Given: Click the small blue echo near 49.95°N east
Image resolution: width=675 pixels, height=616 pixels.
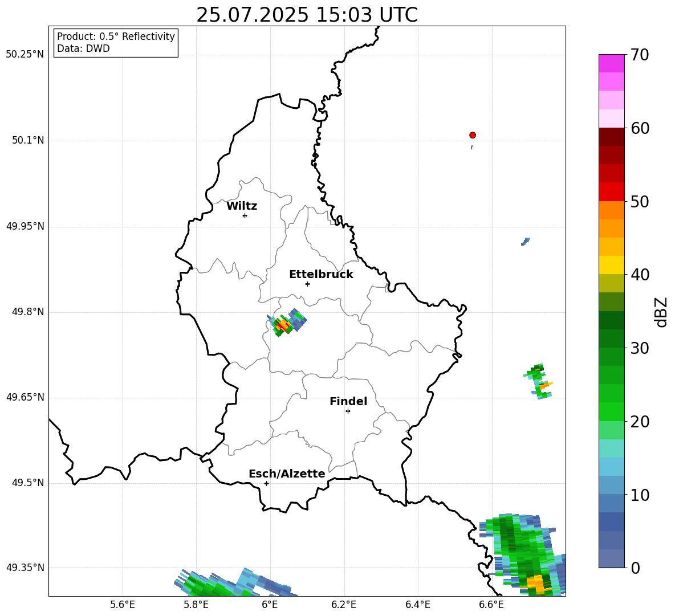Looking at the screenshot, I should click(x=525, y=241).
